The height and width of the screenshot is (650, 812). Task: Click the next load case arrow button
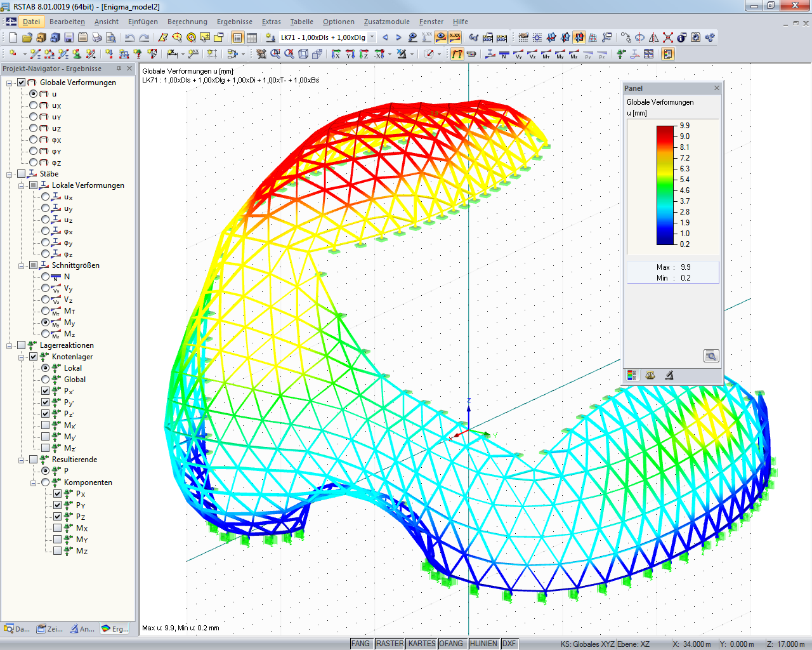(398, 37)
